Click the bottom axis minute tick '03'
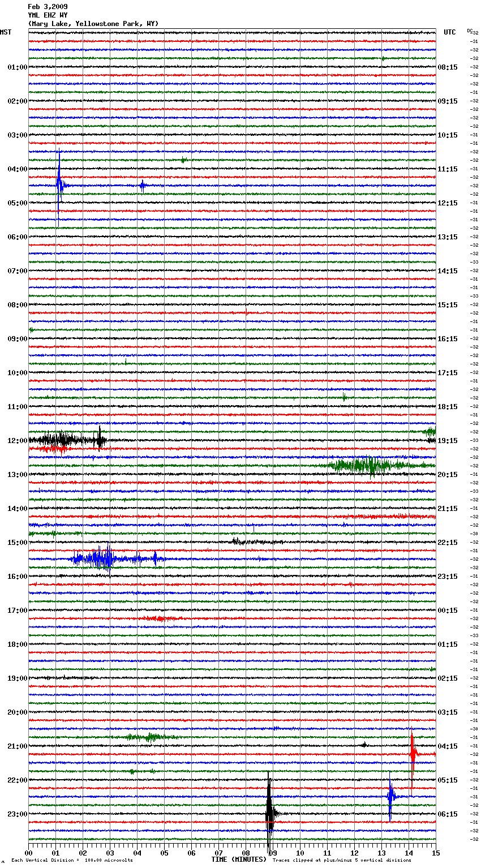This screenshot has width=481, height=868. click(x=110, y=853)
